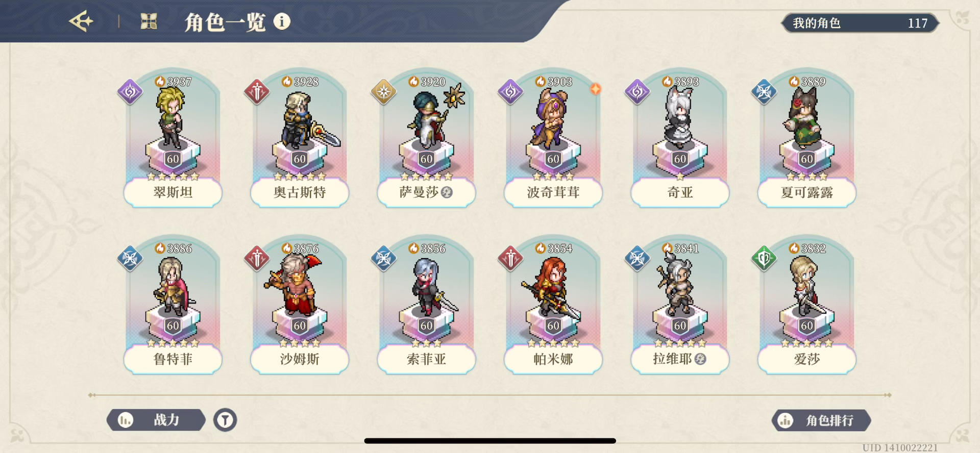Select the 奇亚 character card
The width and height of the screenshot is (980, 453).
pos(680,139)
